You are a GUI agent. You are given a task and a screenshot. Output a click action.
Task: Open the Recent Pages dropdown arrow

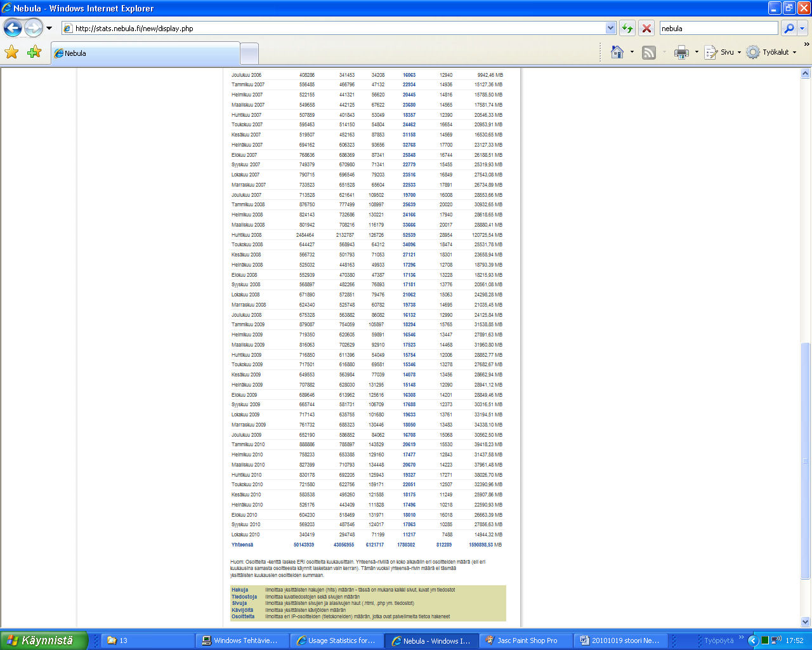[x=49, y=28]
